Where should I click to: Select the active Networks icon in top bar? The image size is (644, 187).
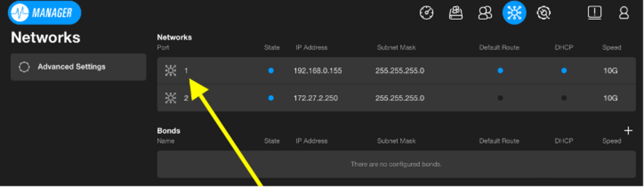tap(514, 13)
